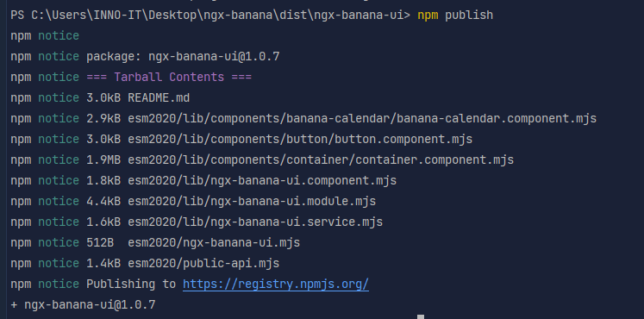Click the 1.9MB file size value
The width and height of the screenshot is (644, 319).
tap(103, 160)
